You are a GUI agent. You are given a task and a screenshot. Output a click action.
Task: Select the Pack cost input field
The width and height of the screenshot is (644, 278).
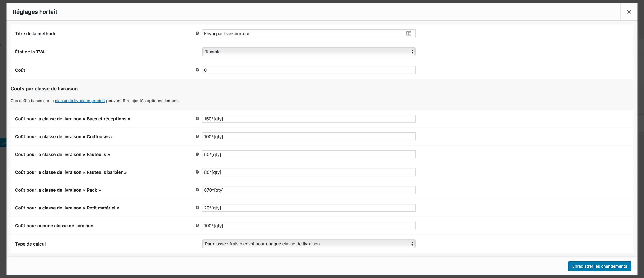(x=309, y=190)
